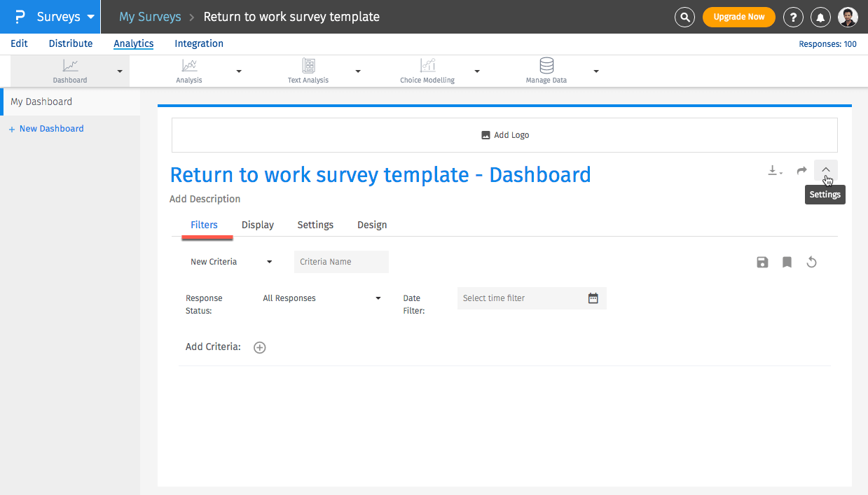The width and height of the screenshot is (868, 495).
Task: Open the New Criteria dropdown
Action: pos(231,262)
